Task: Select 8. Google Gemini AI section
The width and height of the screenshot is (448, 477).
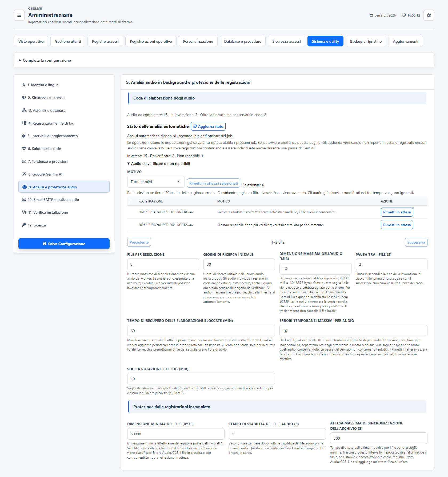Action: pyautogui.click(x=64, y=174)
